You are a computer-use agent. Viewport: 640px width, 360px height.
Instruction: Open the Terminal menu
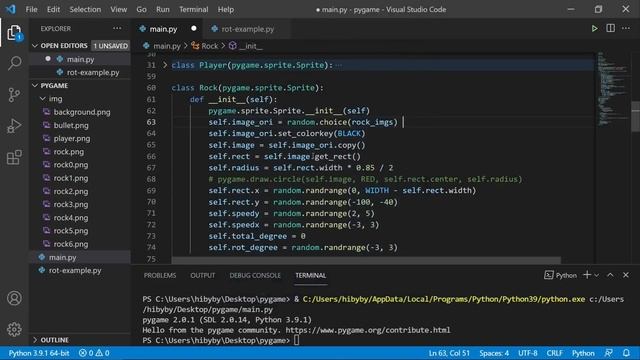(193, 9)
